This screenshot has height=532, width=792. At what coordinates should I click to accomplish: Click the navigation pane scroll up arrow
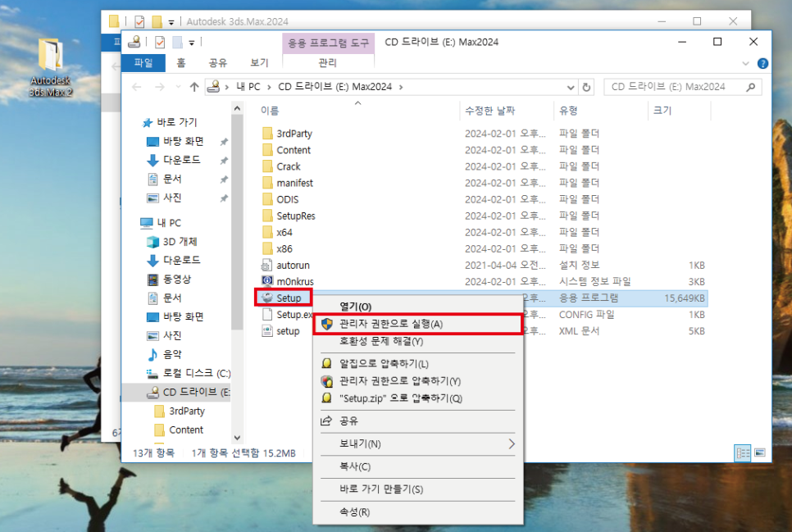[x=237, y=108]
